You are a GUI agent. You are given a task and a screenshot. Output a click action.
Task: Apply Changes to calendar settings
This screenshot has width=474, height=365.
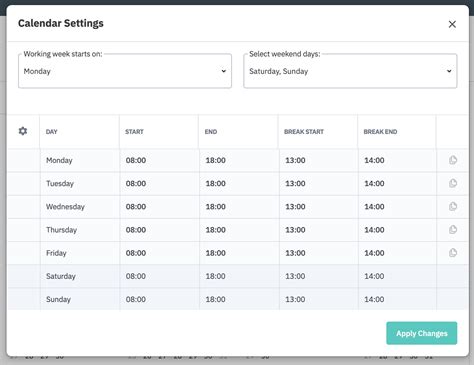pos(422,333)
